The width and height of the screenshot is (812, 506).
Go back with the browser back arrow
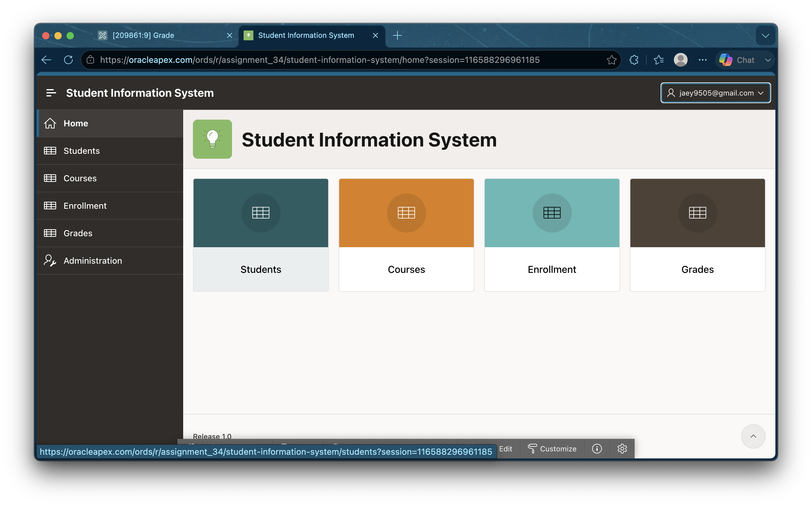click(x=46, y=60)
